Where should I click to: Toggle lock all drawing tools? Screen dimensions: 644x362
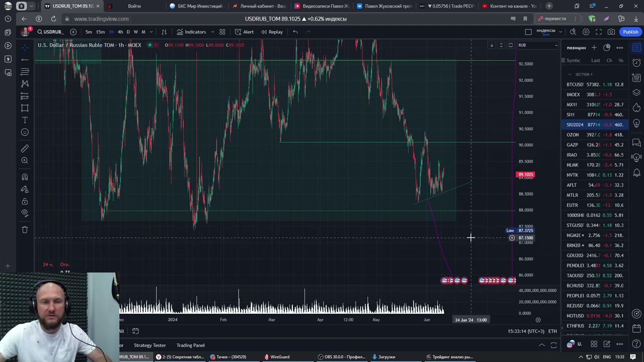pyautogui.click(x=25, y=201)
